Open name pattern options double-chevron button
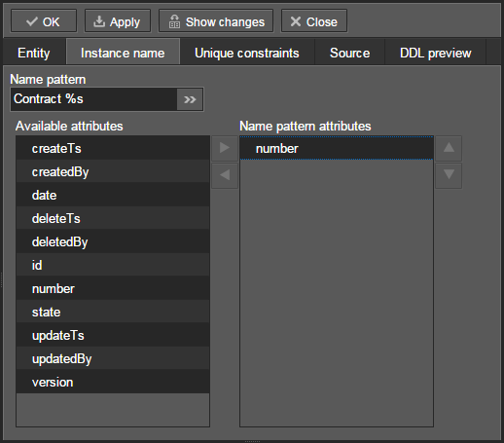504x443 pixels. (190, 99)
